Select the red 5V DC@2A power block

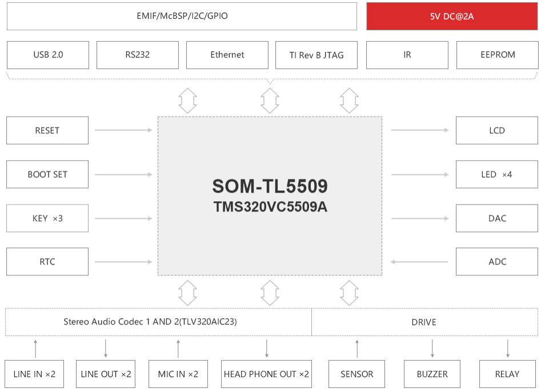click(452, 17)
